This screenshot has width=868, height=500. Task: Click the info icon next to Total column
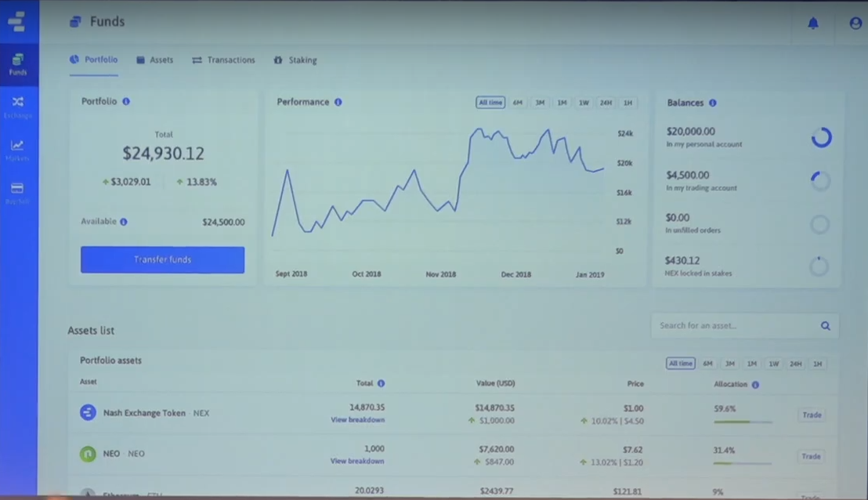[x=381, y=383]
